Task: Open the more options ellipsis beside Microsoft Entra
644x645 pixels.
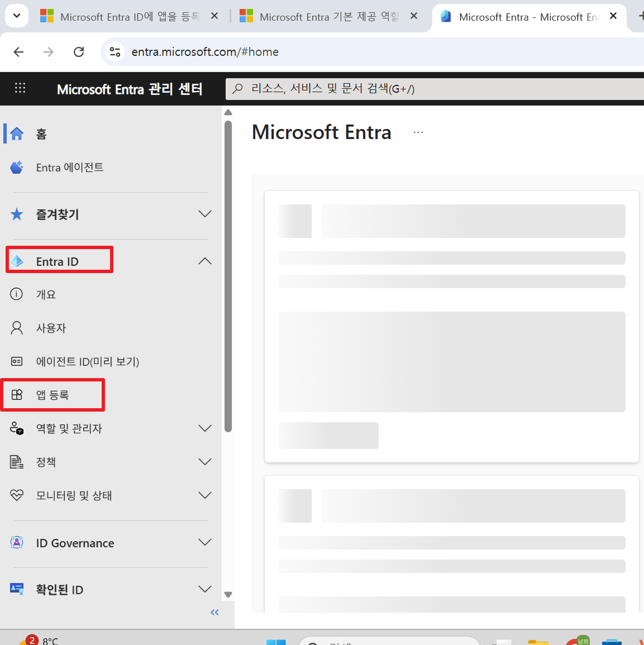Action: click(418, 132)
